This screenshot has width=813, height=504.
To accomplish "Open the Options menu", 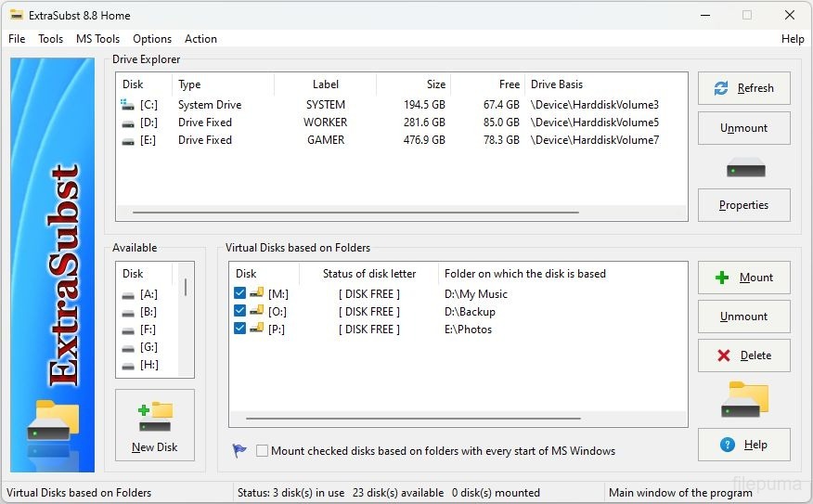I will coord(152,39).
